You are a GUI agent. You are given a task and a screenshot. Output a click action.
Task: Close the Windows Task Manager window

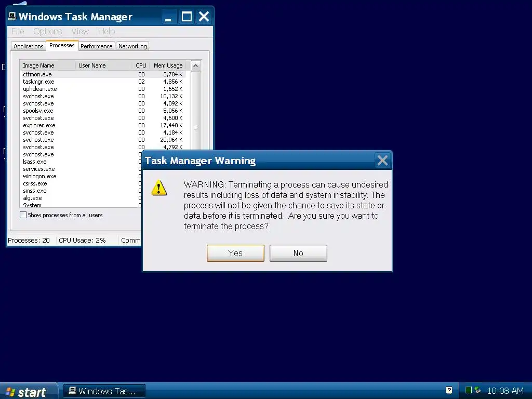204,17
